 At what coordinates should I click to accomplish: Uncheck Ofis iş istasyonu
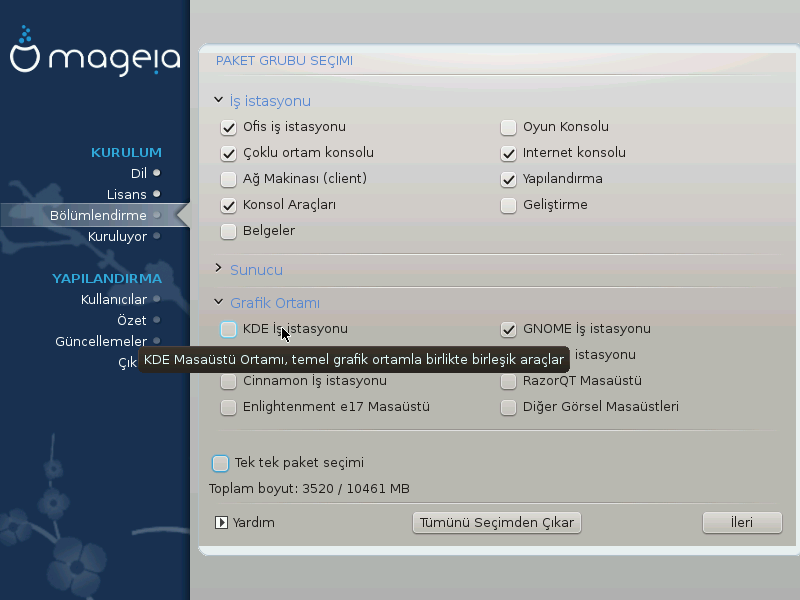tap(228, 127)
